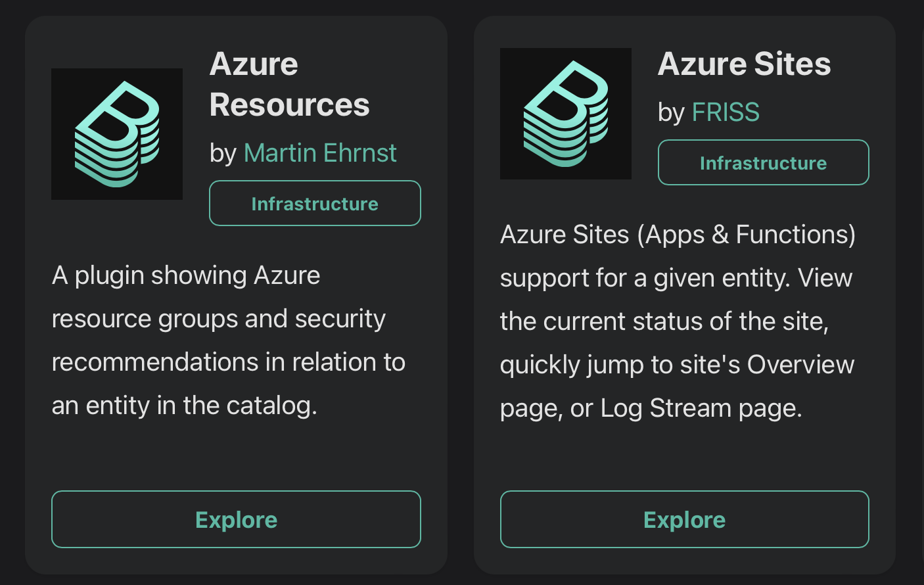Click the Azure Sites description text
The height and width of the screenshot is (585, 924).
(x=678, y=321)
